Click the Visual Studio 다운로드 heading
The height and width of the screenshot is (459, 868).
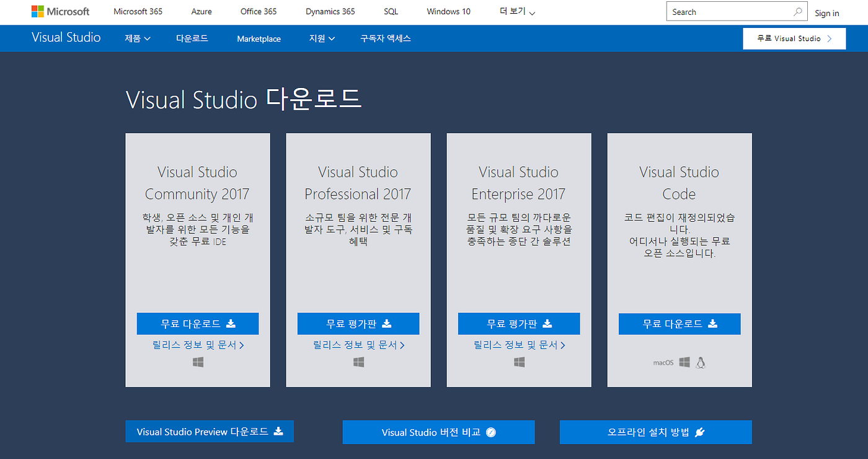coord(244,99)
